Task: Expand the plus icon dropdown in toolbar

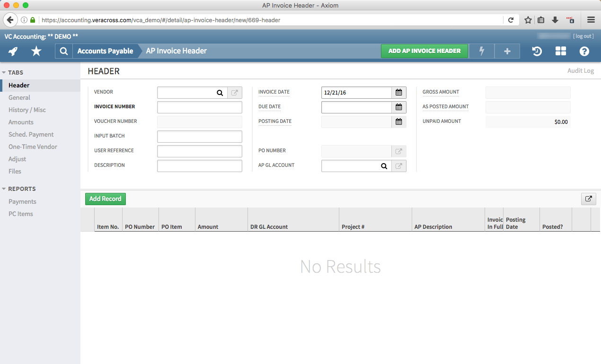Action: [x=507, y=51]
